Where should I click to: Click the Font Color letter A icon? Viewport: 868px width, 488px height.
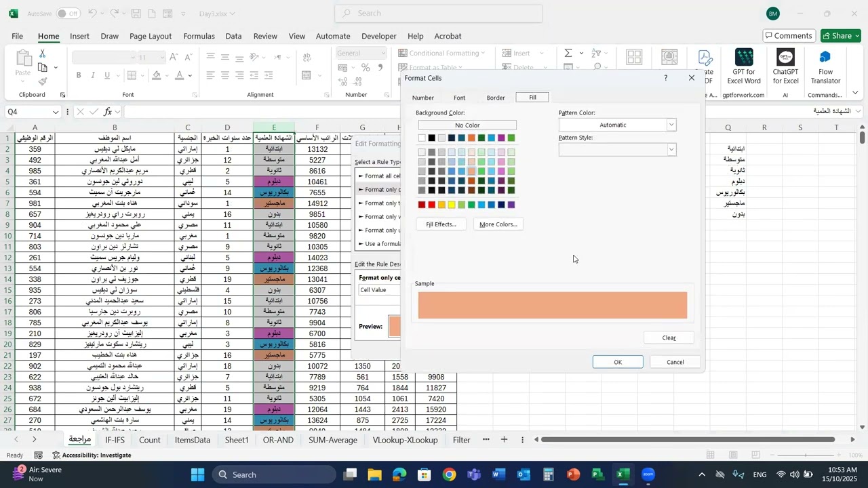[x=180, y=75]
